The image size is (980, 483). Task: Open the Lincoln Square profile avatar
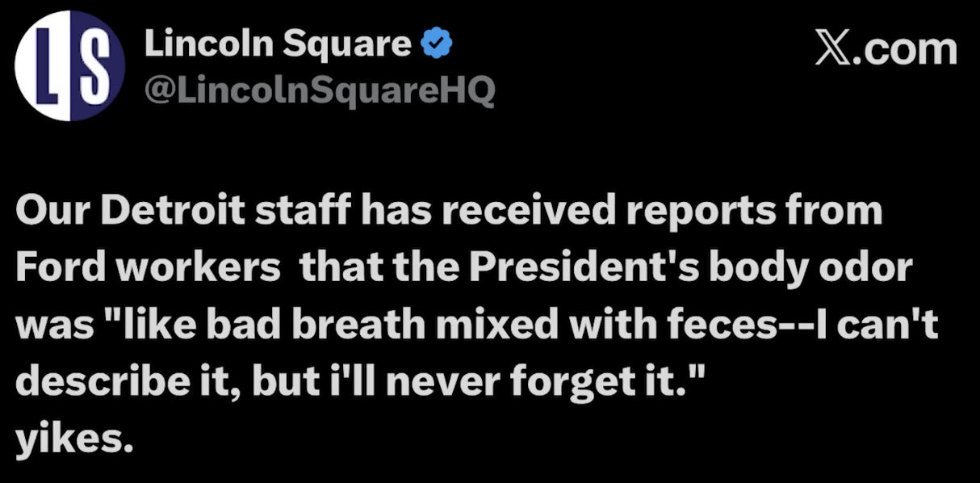click(70, 66)
